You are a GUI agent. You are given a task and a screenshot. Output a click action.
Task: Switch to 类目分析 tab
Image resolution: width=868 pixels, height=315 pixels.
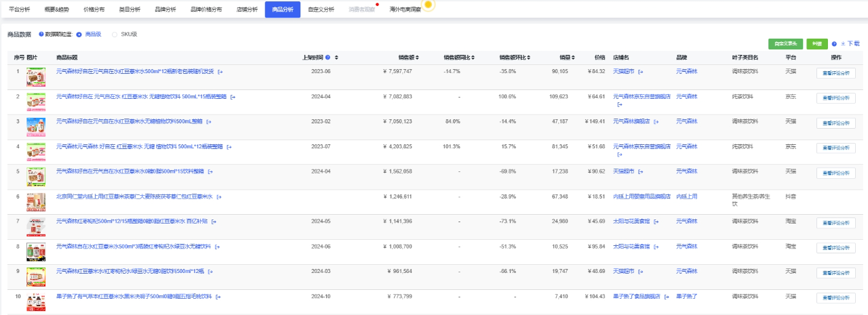click(130, 9)
